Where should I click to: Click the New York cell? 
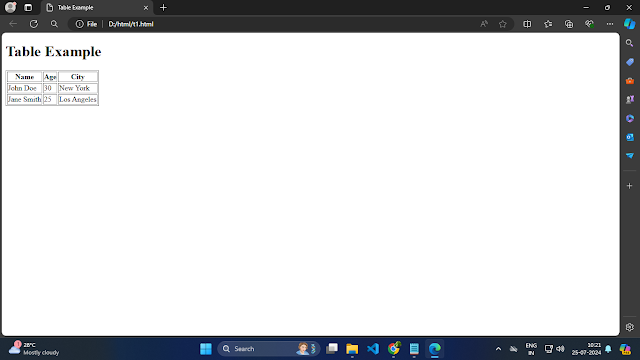click(x=78, y=88)
